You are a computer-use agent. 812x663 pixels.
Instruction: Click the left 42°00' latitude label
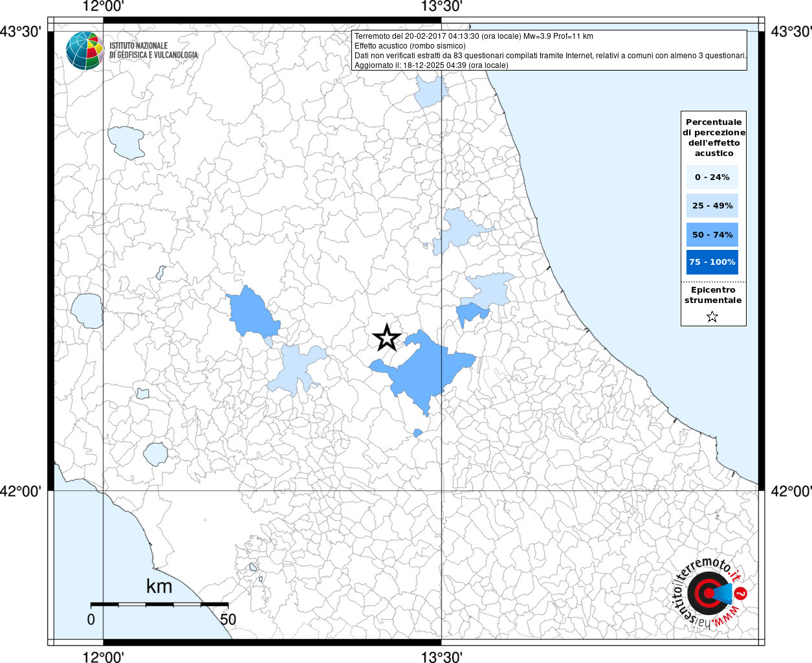pos(21,491)
